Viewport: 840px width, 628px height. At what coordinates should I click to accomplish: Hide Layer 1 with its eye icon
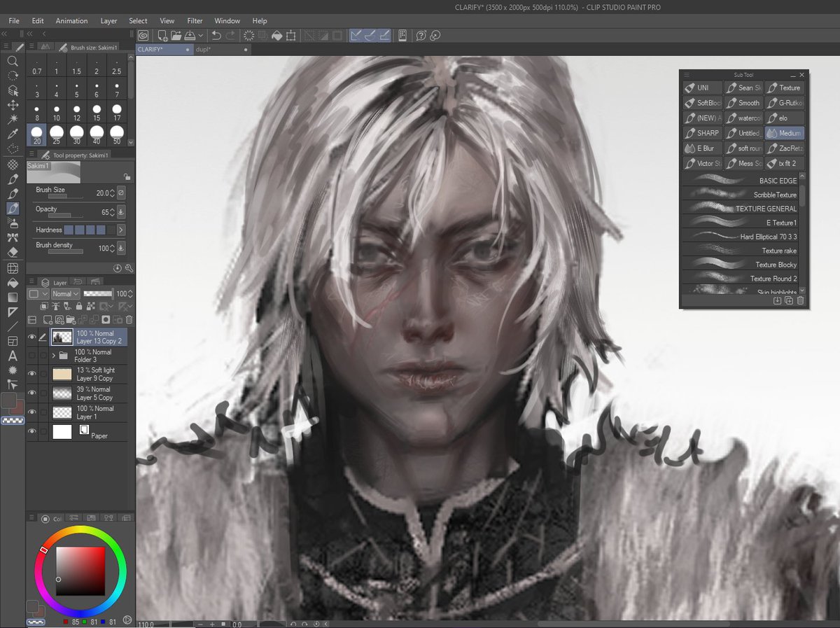(31, 412)
